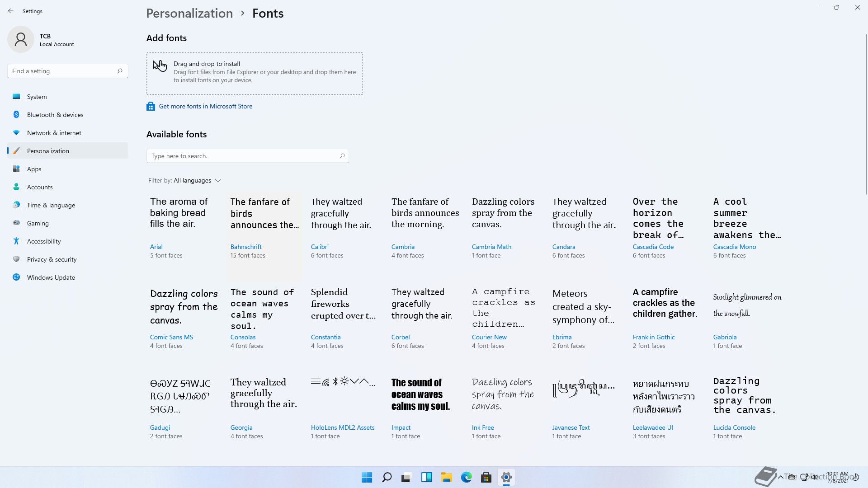The width and height of the screenshot is (868, 488).
Task: Open Task View on the taskbar
Action: click(406, 477)
